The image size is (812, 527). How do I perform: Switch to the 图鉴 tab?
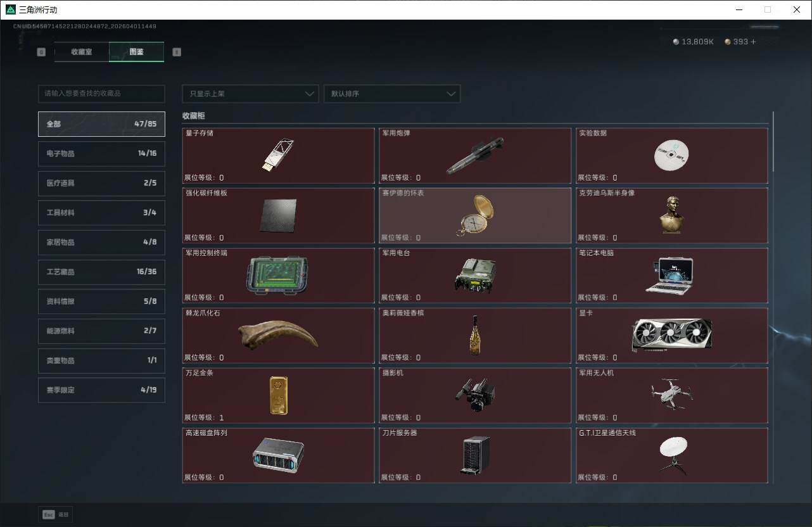point(136,52)
